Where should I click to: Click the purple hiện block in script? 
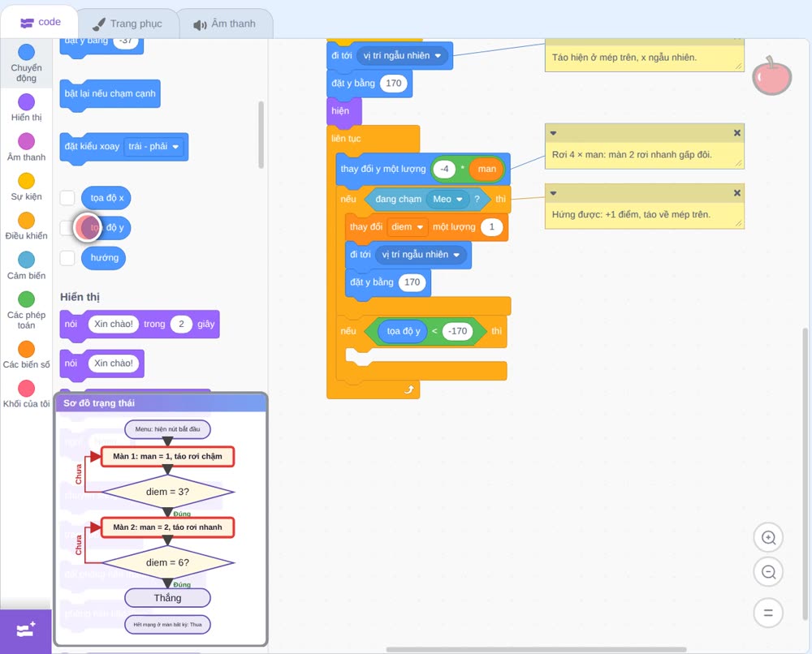(x=343, y=111)
